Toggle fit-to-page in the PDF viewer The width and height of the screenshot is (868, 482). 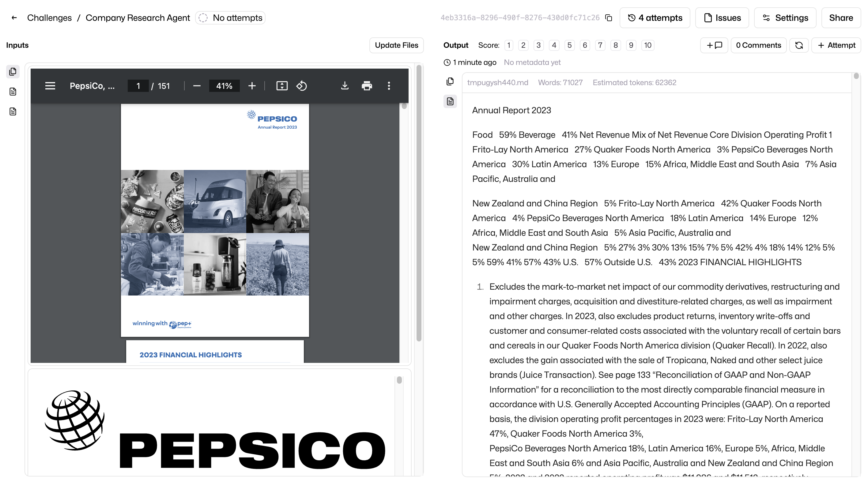(x=282, y=86)
